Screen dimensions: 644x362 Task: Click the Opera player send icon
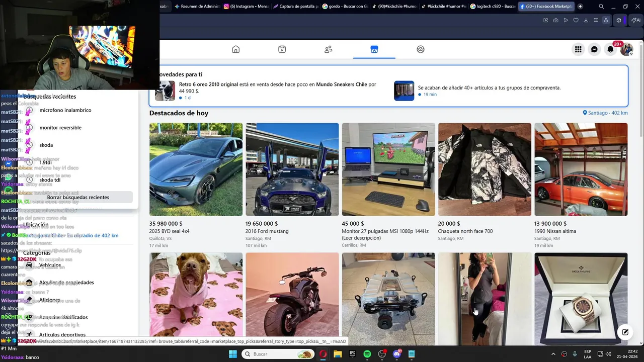[x=566, y=20]
